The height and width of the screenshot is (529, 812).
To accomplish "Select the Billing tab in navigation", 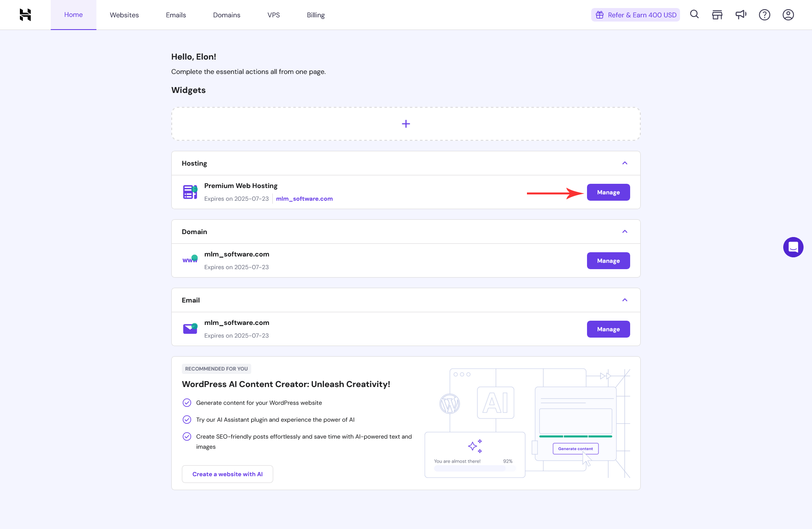I will click(315, 15).
